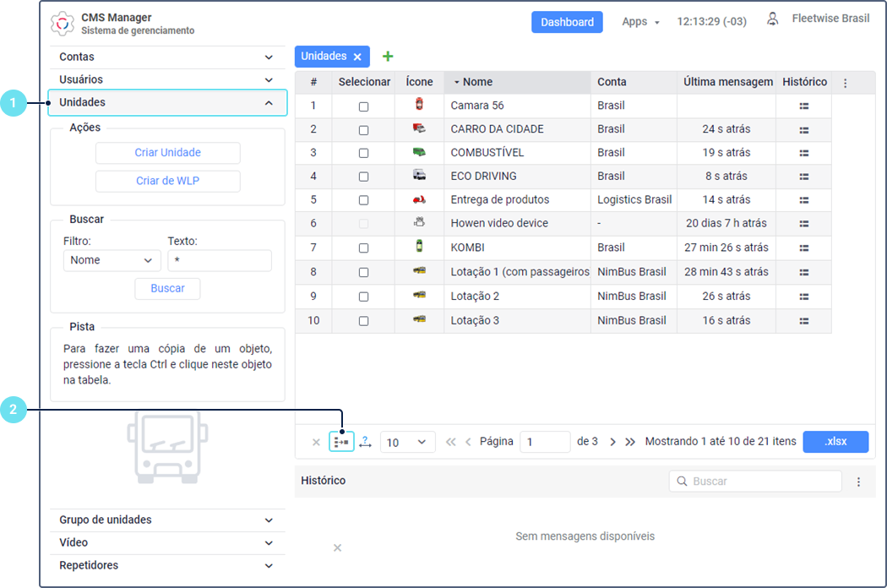Image resolution: width=887 pixels, height=588 pixels.
Task: Click the Buscar search button
Action: pyautogui.click(x=167, y=289)
